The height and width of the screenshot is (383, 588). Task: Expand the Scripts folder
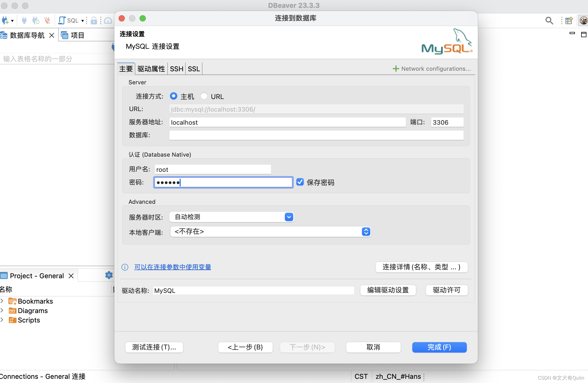click(x=2, y=320)
